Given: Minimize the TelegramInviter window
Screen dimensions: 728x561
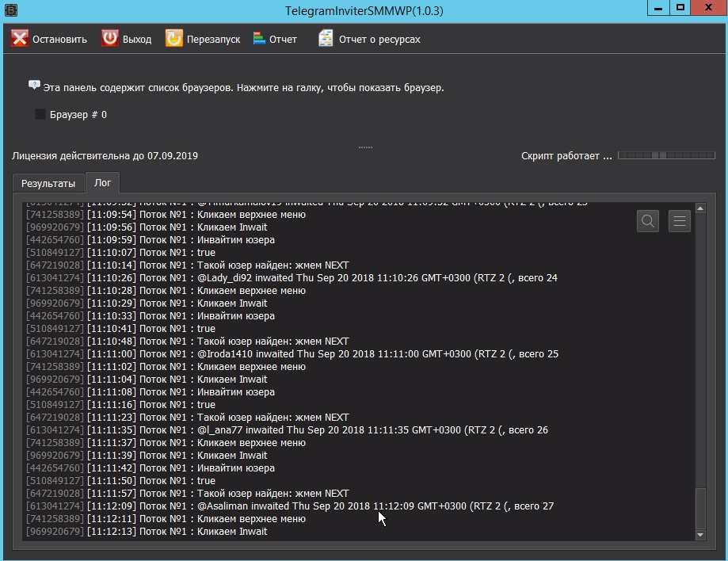Looking at the screenshot, I should click(658, 9).
